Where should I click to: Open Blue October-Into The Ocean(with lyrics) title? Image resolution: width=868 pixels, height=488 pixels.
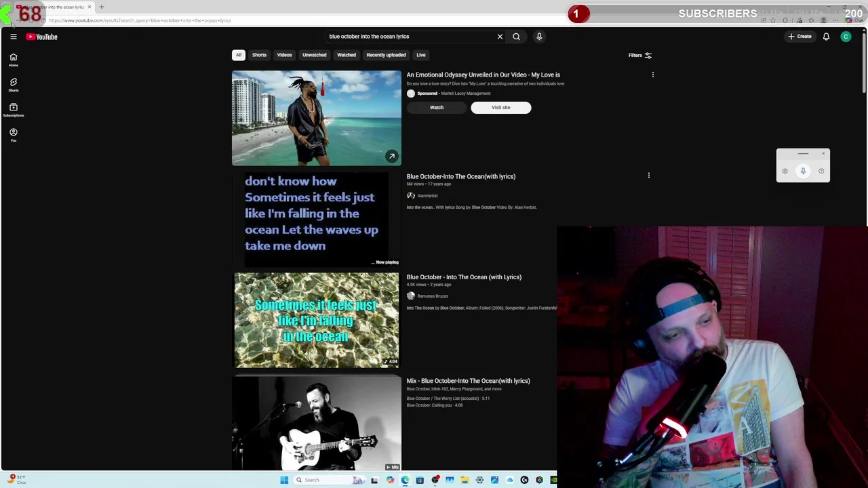[461, 176]
